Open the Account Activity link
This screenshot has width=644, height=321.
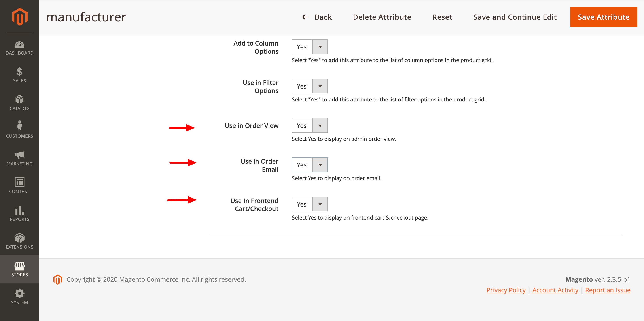click(x=555, y=290)
